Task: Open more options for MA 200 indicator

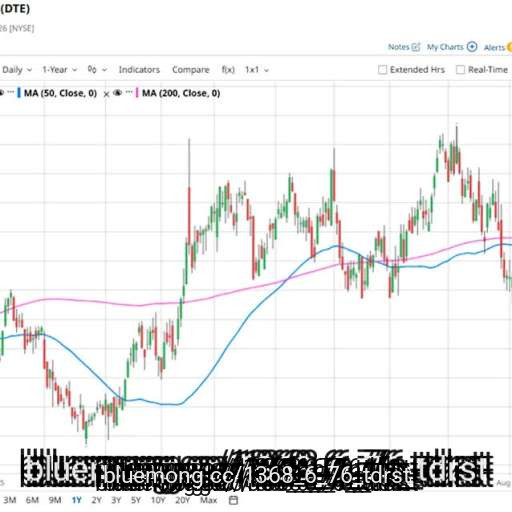Action: point(129,92)
